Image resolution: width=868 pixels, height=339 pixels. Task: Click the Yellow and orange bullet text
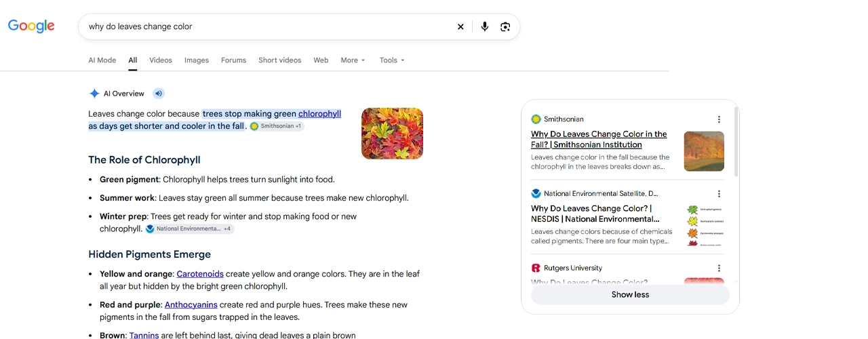260,280
